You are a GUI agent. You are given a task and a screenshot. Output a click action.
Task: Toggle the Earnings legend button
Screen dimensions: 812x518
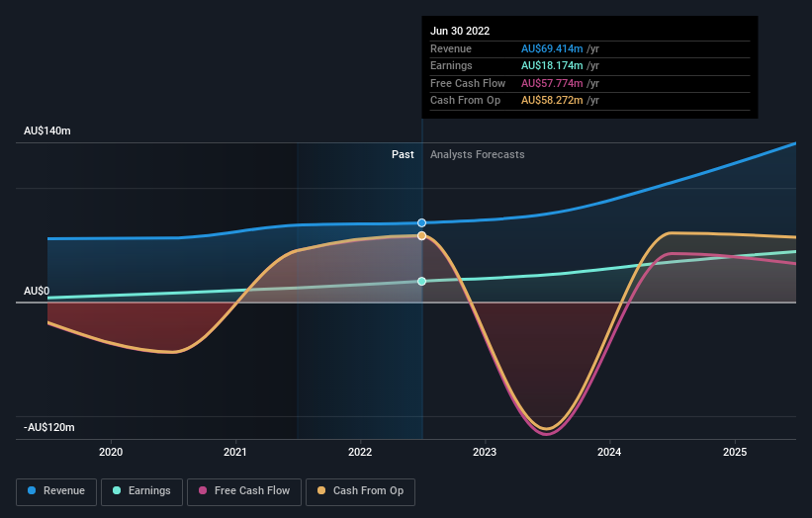click(141, 491)
